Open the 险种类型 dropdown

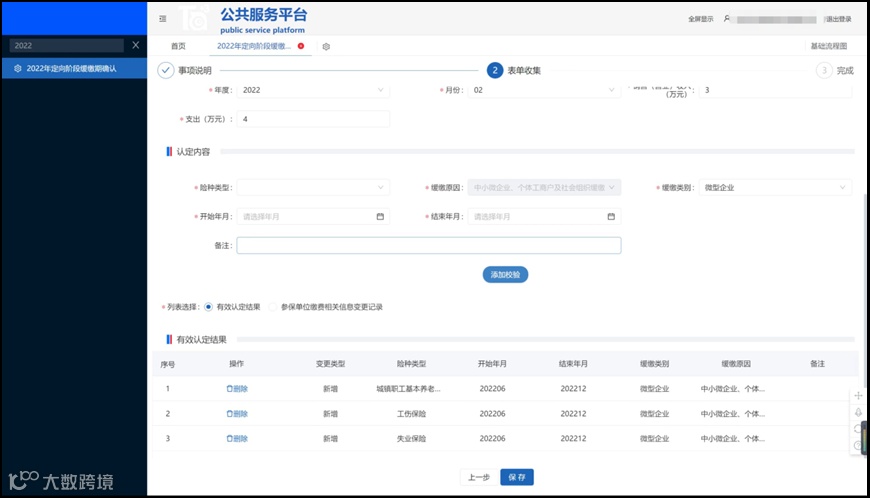pos(313,187)
